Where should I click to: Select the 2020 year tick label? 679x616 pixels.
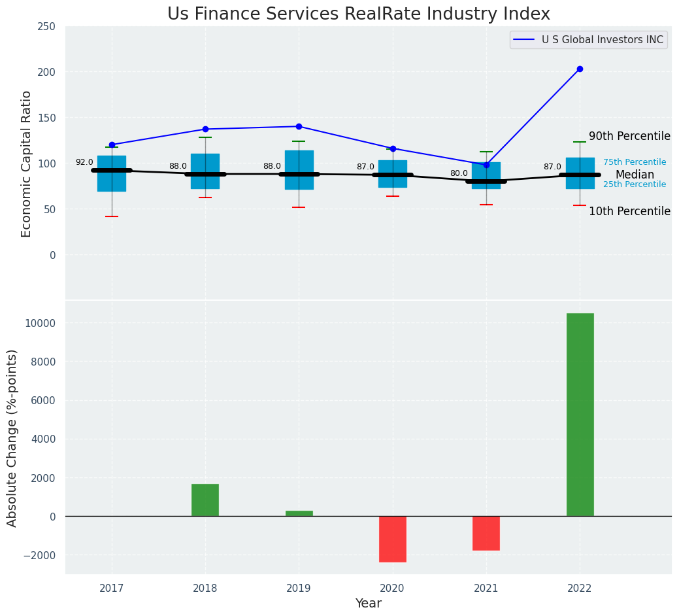tap(393, 589)
